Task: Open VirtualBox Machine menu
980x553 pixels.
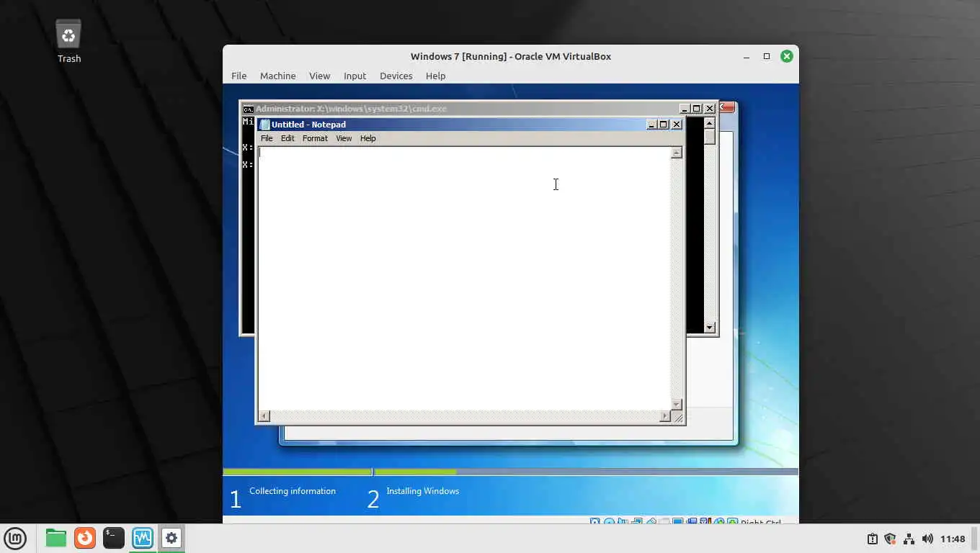Action: 277,76
